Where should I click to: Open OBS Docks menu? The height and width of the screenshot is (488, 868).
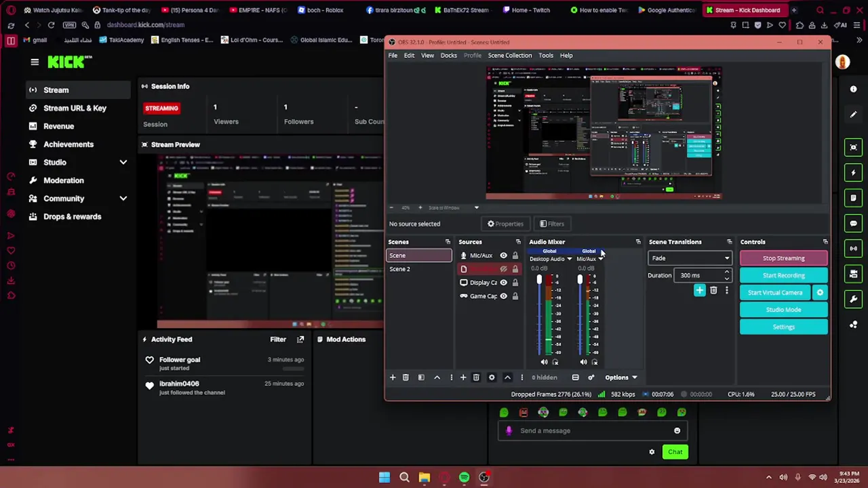(x=448, y=56)
